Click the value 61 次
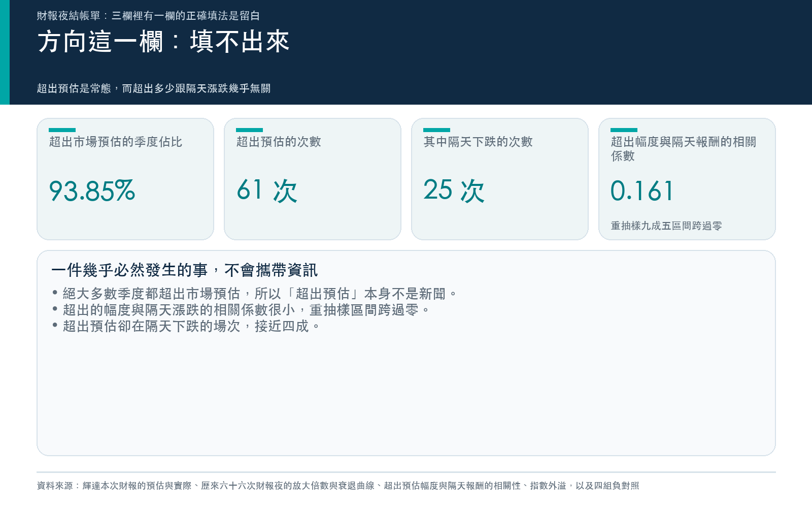This screenshot has width=812, height=508. 267,190
